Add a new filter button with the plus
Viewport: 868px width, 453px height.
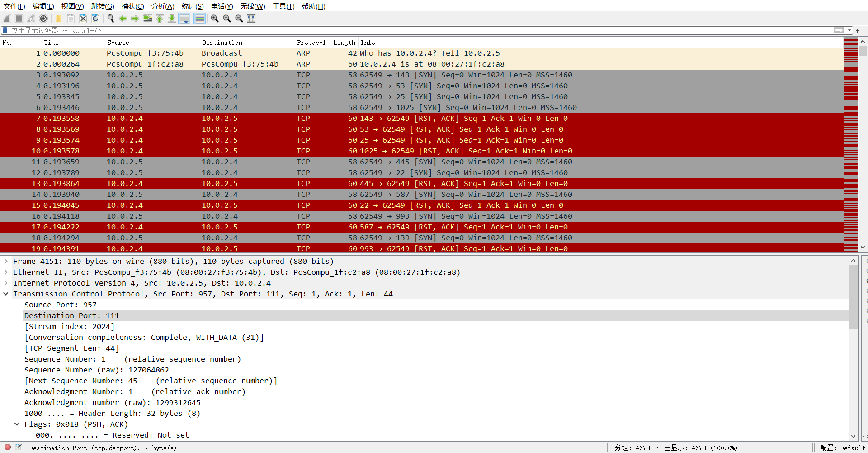coord(858,30)
